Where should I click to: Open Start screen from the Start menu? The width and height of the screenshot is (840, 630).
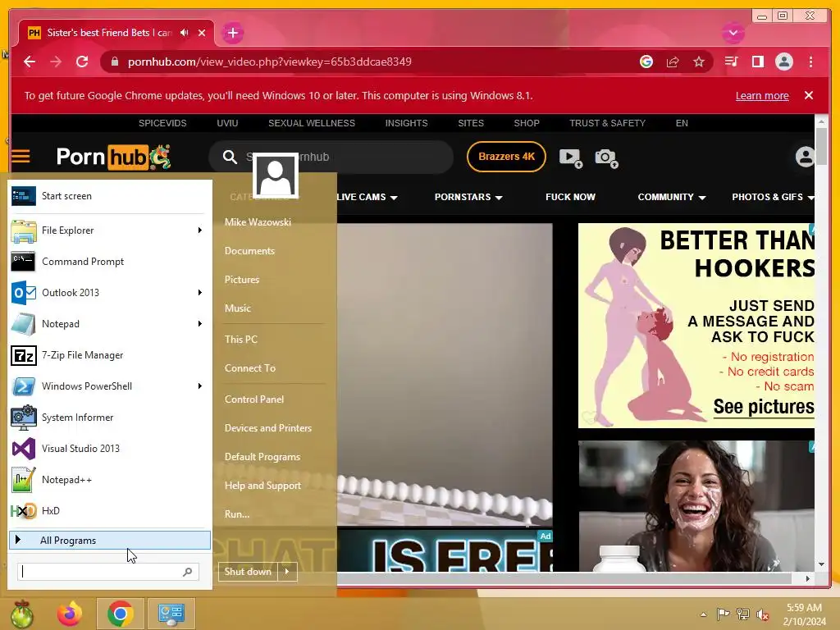(110, 196)
